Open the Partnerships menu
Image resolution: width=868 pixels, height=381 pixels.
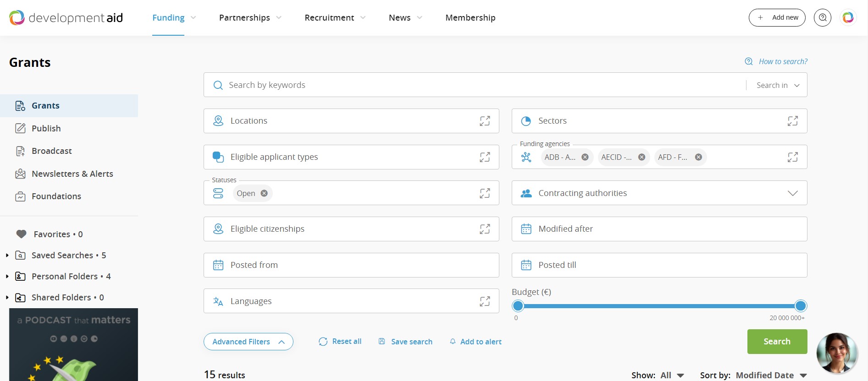click(250, 18)
